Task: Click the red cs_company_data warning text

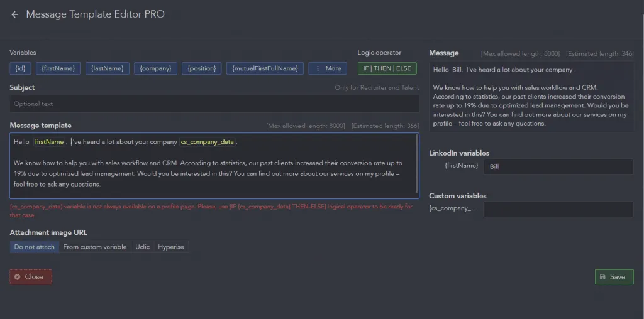Action: 211,211
